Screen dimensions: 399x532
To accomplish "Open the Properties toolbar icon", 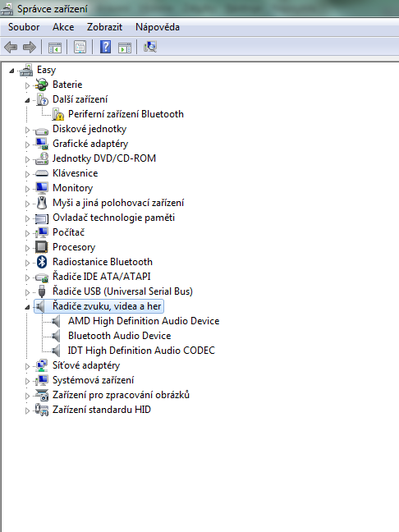I will (80, 47).
